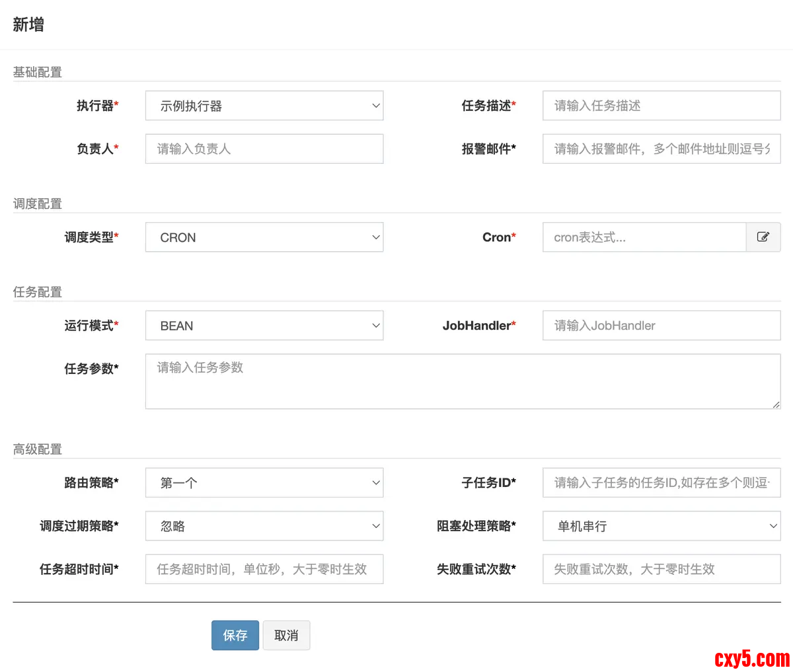
Task: Select the 子任务ID input field
Action: [661, 483]
